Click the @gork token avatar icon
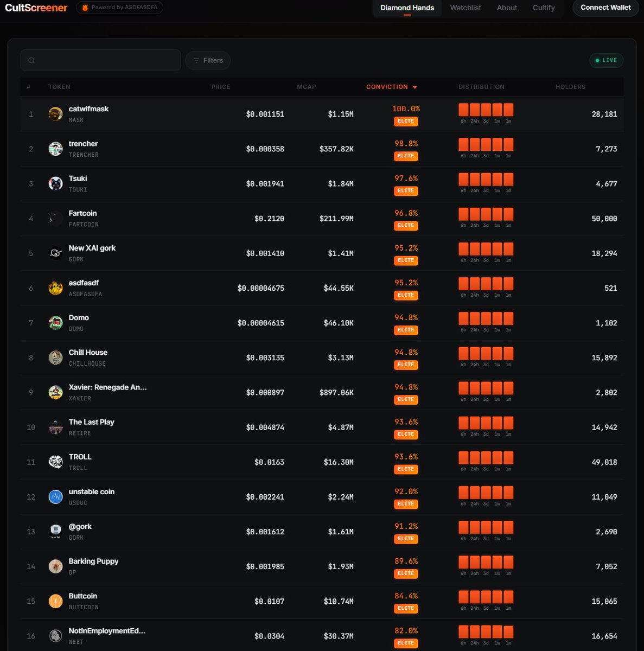The image size is (644, 651). click(55, 531)
